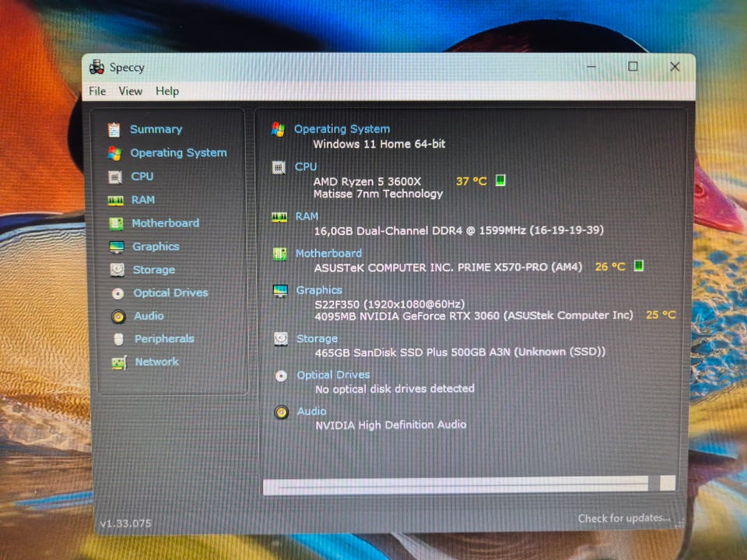Click CPU chip icon in summary panel
The height and width of the screenshot is (560, 747).
tap(279, 168)
